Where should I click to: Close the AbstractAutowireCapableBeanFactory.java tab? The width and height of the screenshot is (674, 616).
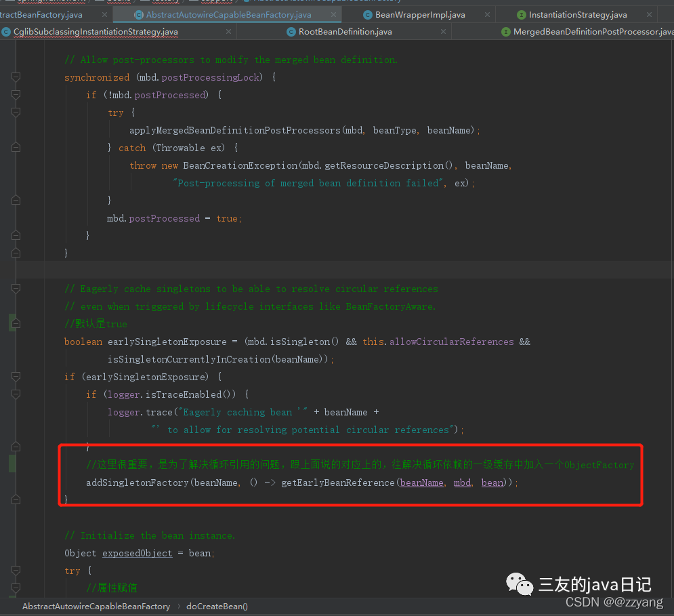(333, 15)
